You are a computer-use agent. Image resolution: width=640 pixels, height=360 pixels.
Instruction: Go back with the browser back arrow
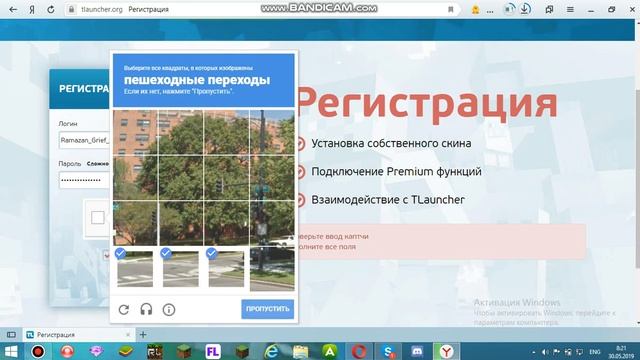point(13,9)
